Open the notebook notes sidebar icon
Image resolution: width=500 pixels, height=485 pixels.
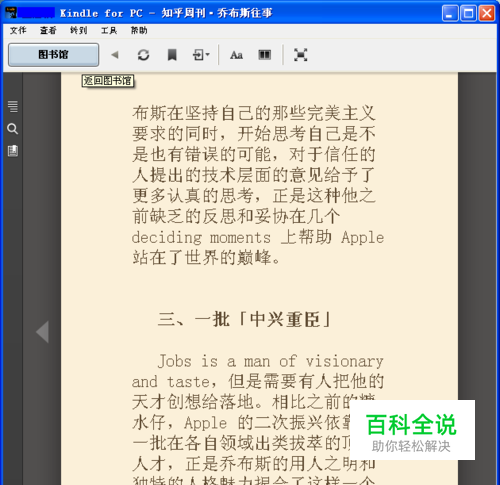[x=13, y=151]
